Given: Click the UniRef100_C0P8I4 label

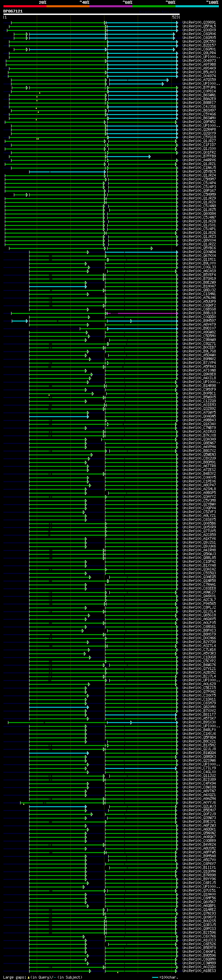Looking at the screenshot, I should (x=199, y=91).
